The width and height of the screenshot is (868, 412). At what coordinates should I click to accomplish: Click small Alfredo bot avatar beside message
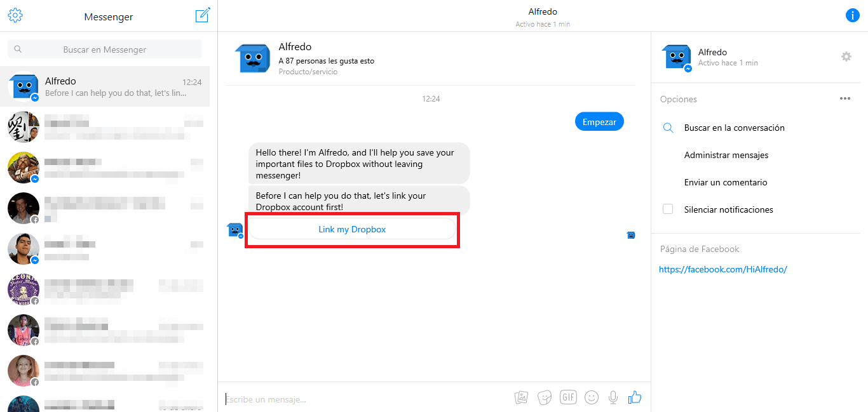click(x=235, y=230)
